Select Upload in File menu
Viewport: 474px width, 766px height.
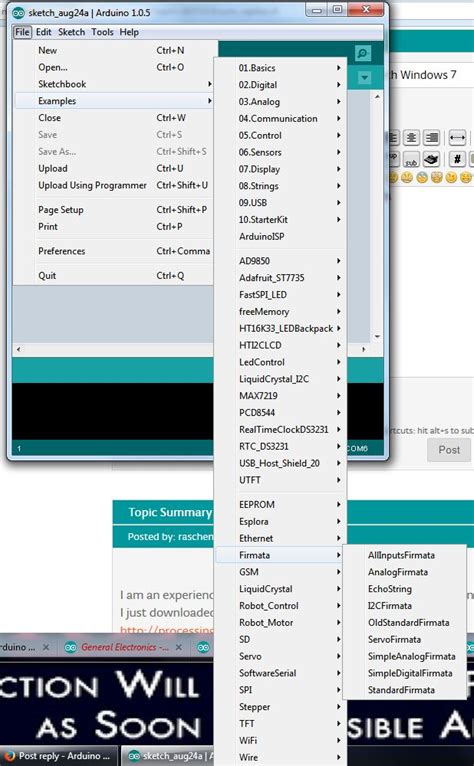114,169
